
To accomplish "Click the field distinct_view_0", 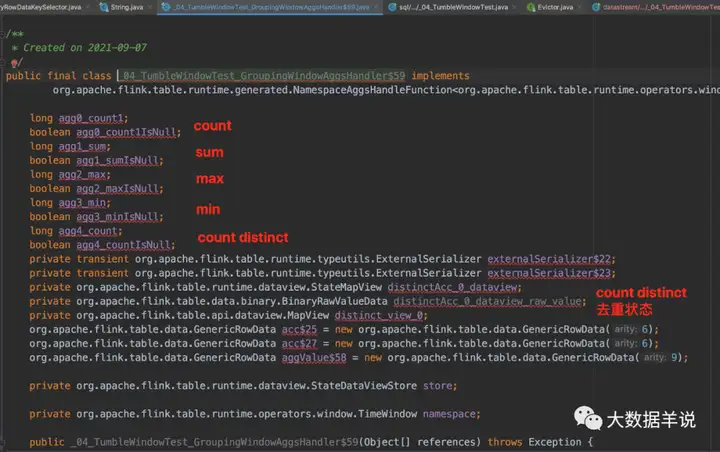I will tap(379, 315).
